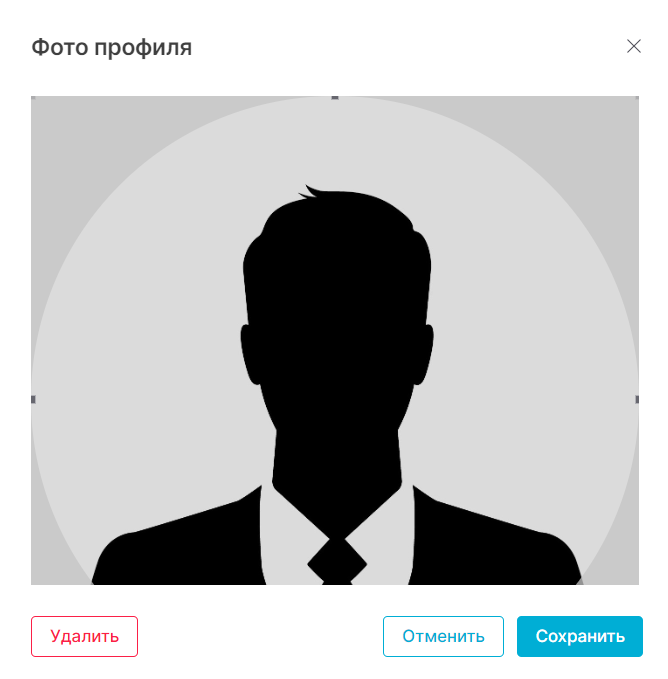Click the top-right corner crop handle
This screenshot has width=668, height=679.
637,98
